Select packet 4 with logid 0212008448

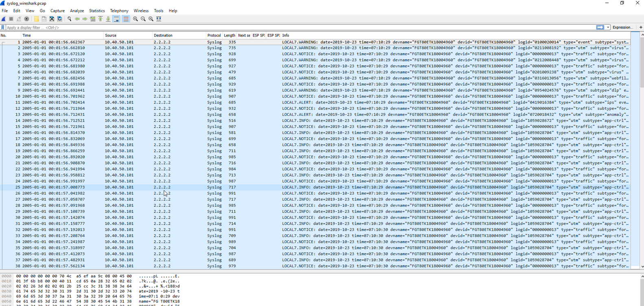click(315, 60)
